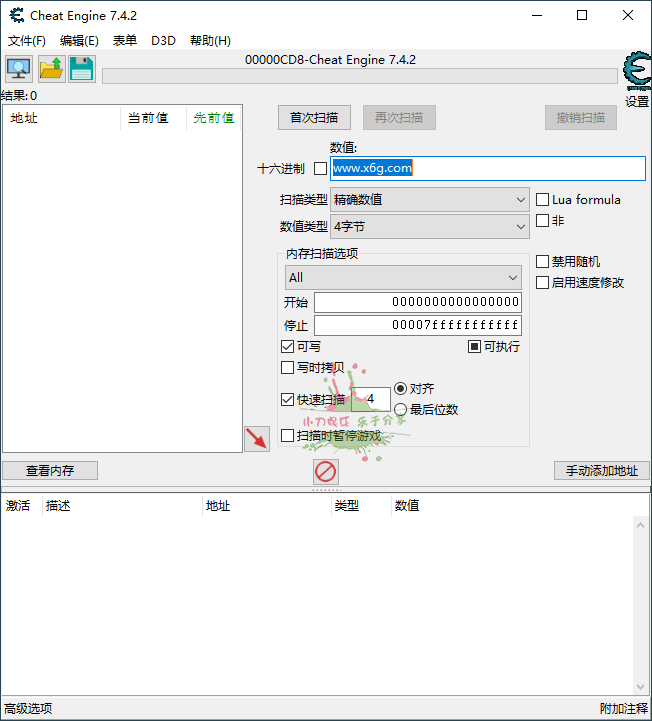
Task: Click 附加注释 in status bar
Action: tap(623, 709)
